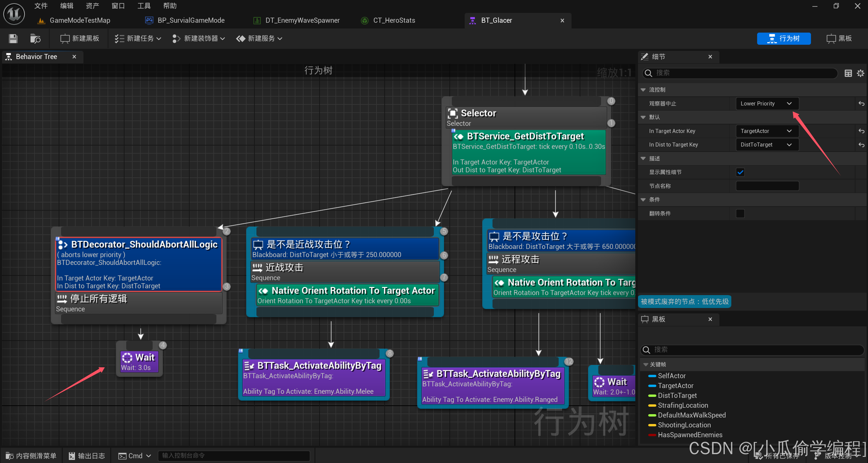Open the Lower Priority observer abort dropdown

[767, 104]
